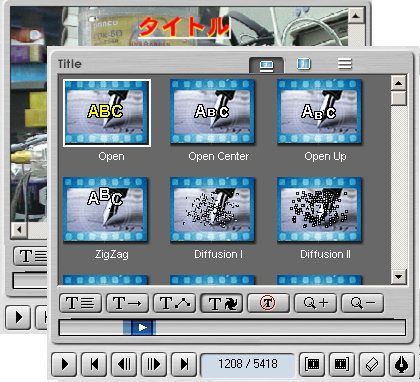Viewport: 420px width, 382px height.
Task: Choose the text scroll T arrow tool
Action: click(127, 303)
